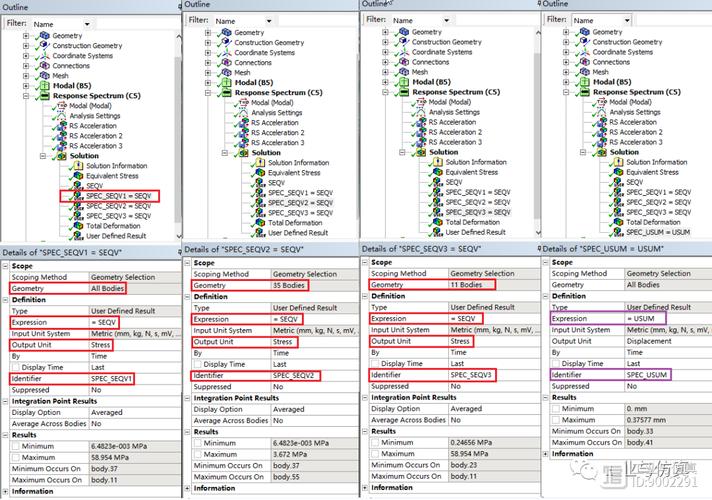Click the Mesh icon in the SPEC_SEQV2 panel outline

pos(226,73)
